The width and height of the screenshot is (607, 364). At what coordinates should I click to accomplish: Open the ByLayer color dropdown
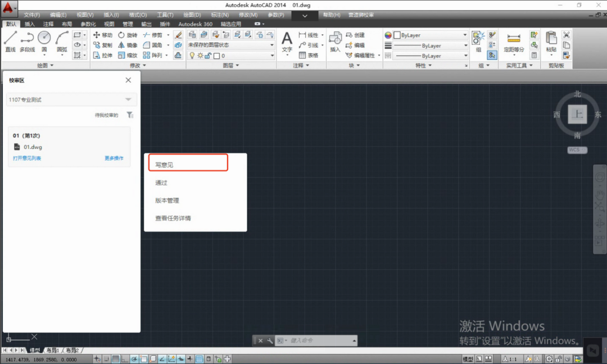431,35
